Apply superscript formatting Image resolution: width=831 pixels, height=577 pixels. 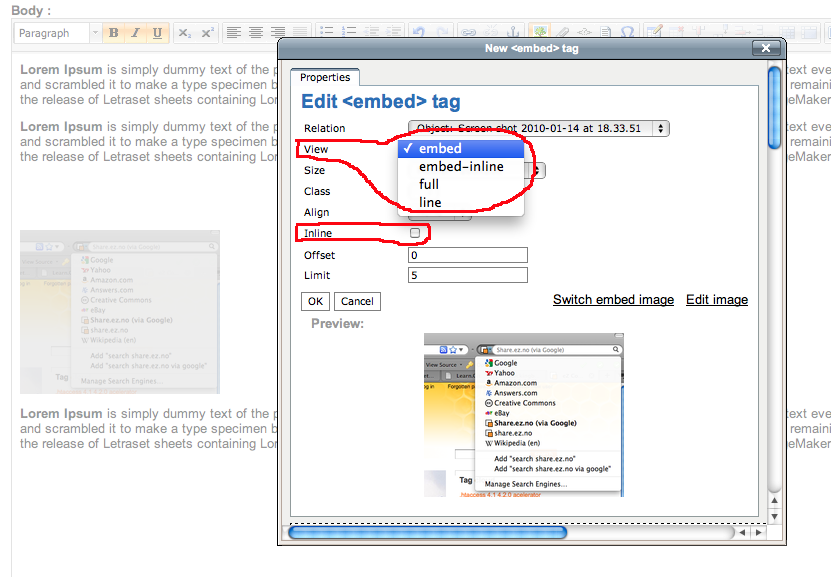pyautogui.click(x=207, y=33)
